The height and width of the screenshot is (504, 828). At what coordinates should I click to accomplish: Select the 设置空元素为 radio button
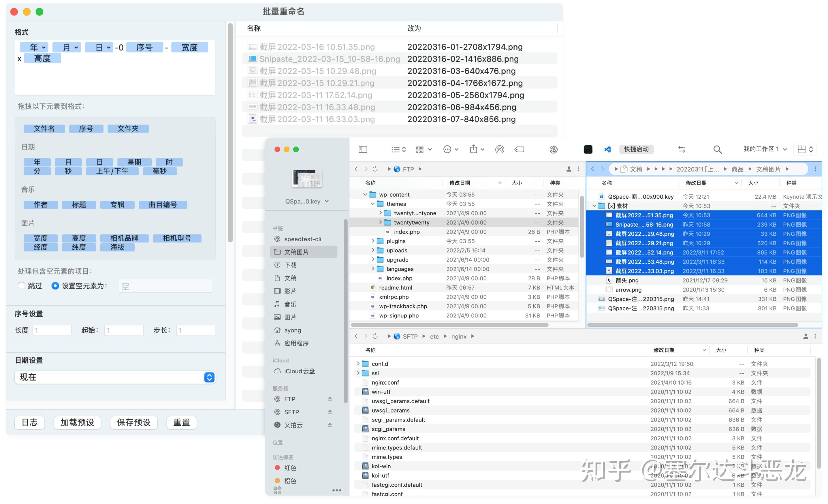tap(55, 286)
